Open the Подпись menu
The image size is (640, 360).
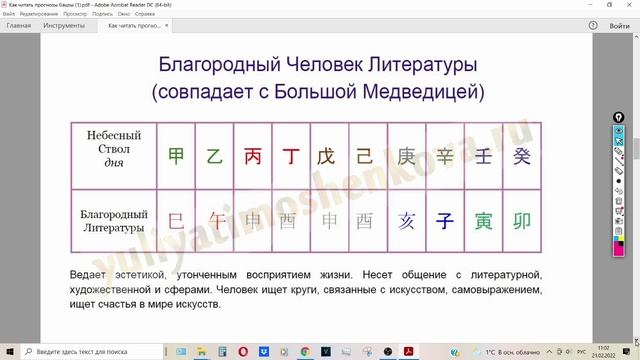click(x=102, y=14)
